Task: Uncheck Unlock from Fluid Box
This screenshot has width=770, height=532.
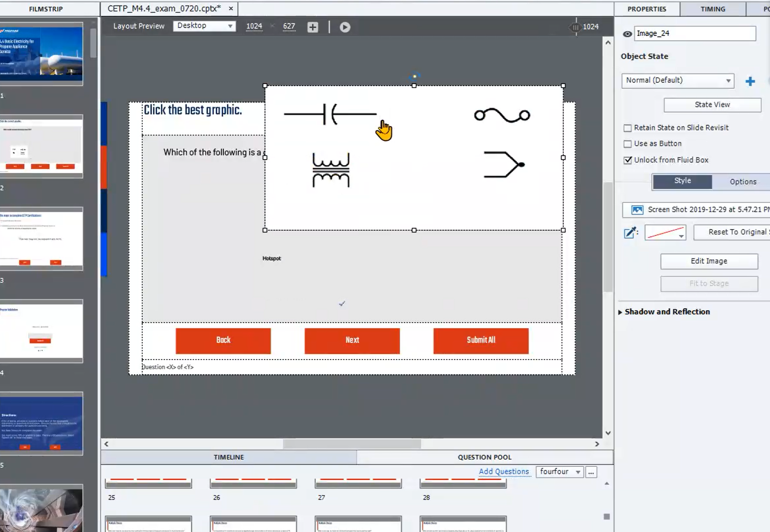Action: pyautogui.click(x=627, y=160)
